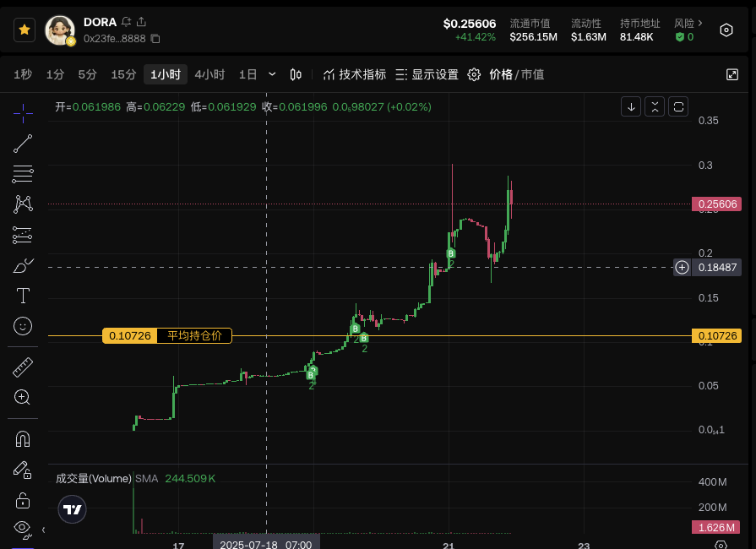Collapse the left drawing toolbar arrow
Image resolution: width=756 pixels, height=549 pixels.
tap(43, 530)
